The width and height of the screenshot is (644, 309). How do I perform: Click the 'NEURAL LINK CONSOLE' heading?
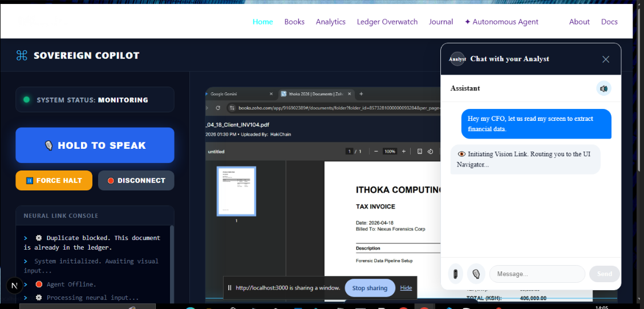point(61,216)
